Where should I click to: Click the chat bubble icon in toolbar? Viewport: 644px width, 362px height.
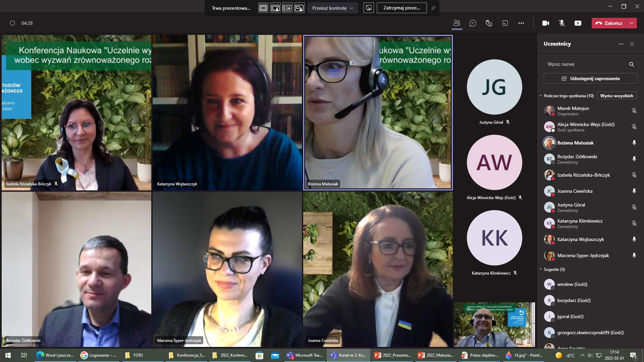pos(473,23)
